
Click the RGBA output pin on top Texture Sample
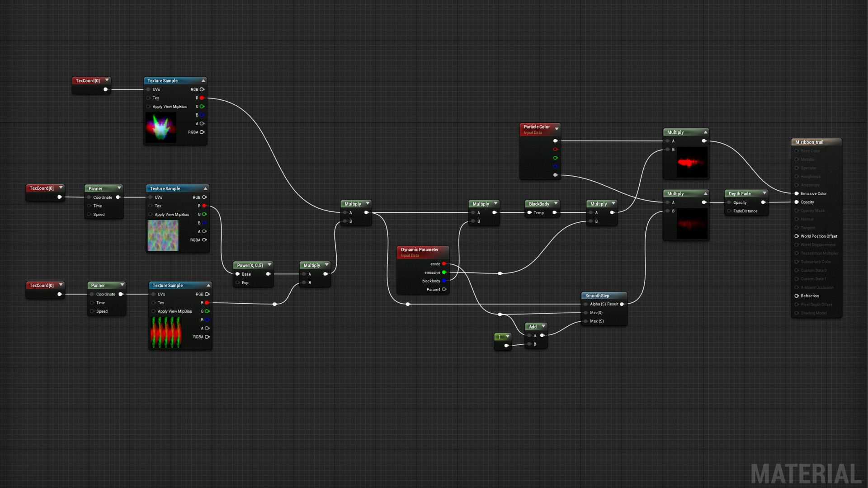pos(202,132)
